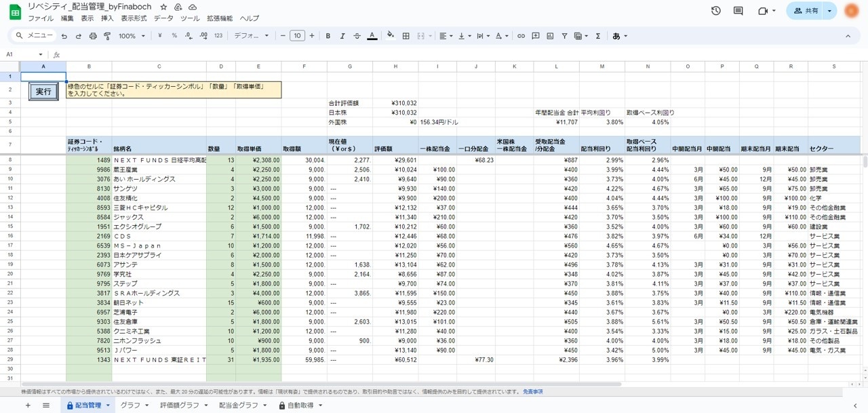Image resolution: width=868 pixels, height=413 pixels.
Task: Switch to the グラフ sheet tab
Action: tap(130, 405)
